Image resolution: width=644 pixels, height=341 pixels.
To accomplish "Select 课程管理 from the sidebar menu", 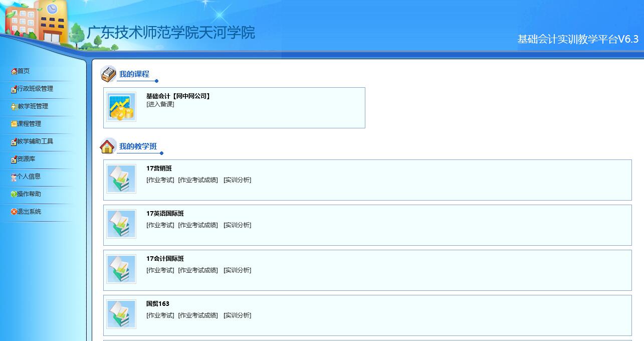I will 29,124.
